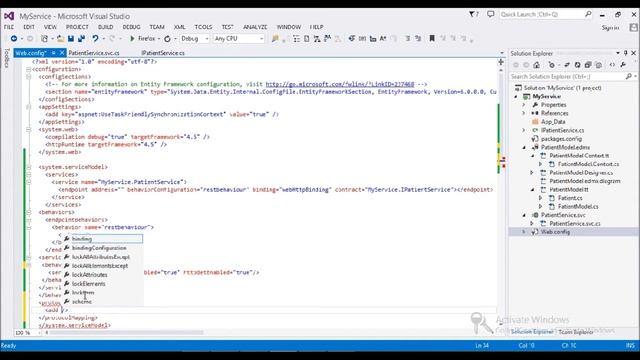The width and height of the screenshot is (640, 360).
Task: Open the Toolbox side tab
Action: (7, 58)
